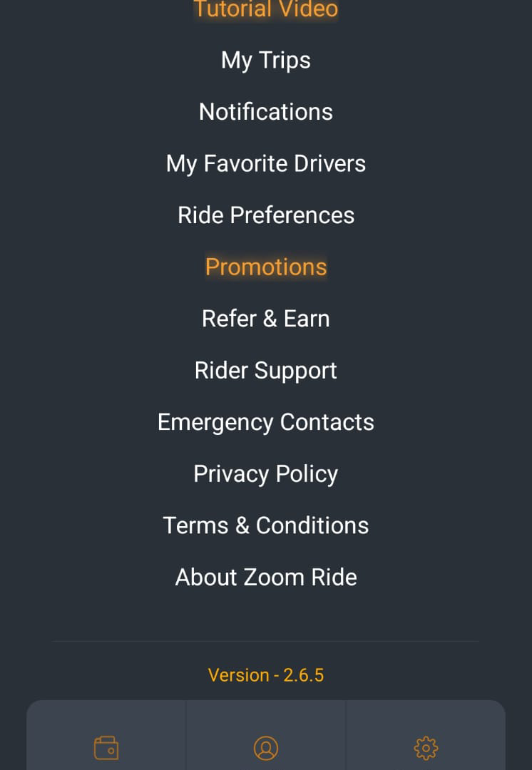Open Ride Preferences
Viewport: 532px width, 770px height.
pyautogui.click(x=266, y=215)
